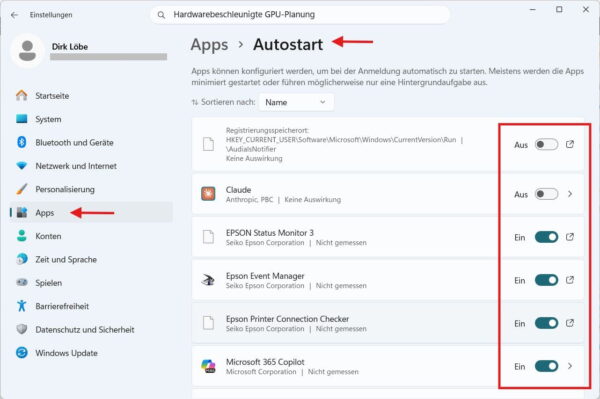Screen dimensions: 600x399
Task: Maximize the Einstellungen window
Action: coord(559,10)
